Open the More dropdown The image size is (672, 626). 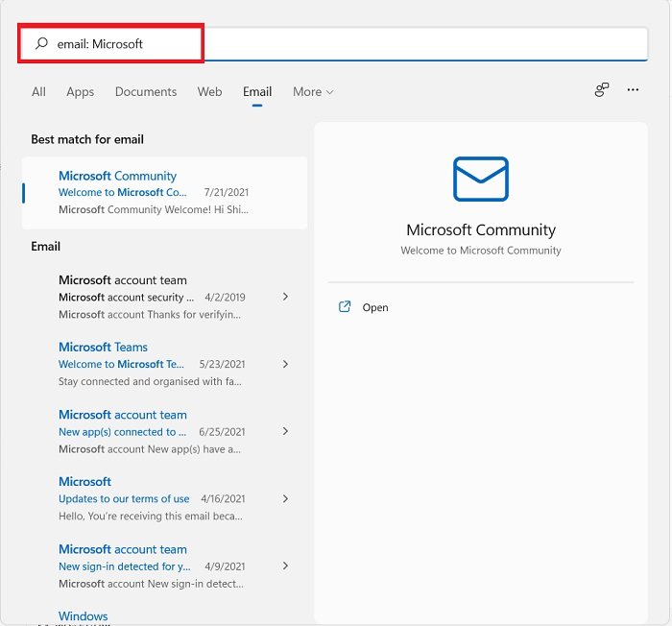coord(313,92)
